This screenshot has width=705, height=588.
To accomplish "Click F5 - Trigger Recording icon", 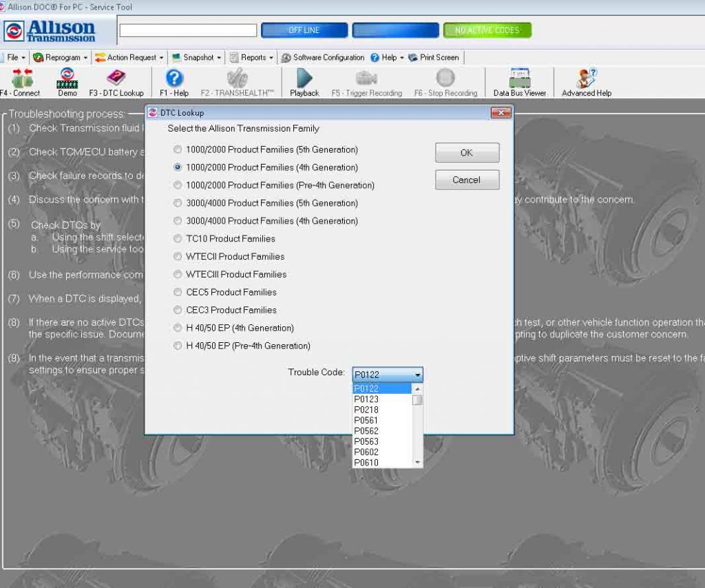I will [x=366, y=81].
